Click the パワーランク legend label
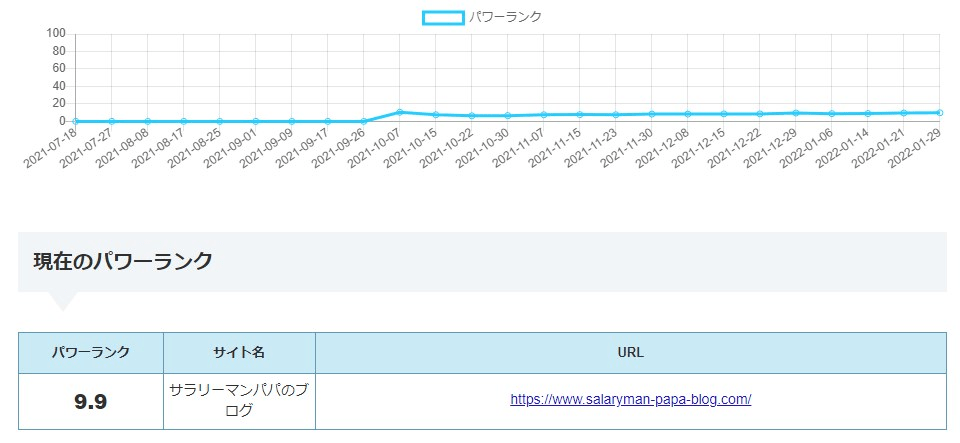This screenshot has width=960, height=443. tap(505, 17)
